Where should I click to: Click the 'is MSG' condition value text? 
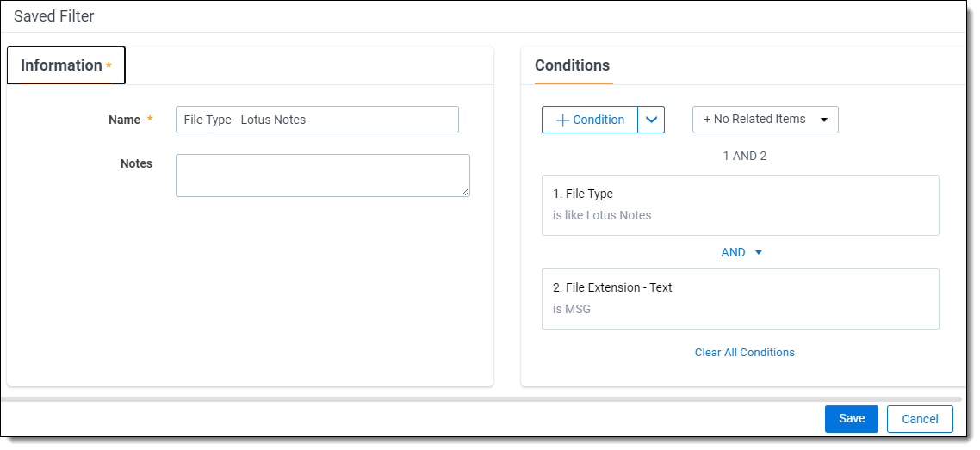(572, 310)
